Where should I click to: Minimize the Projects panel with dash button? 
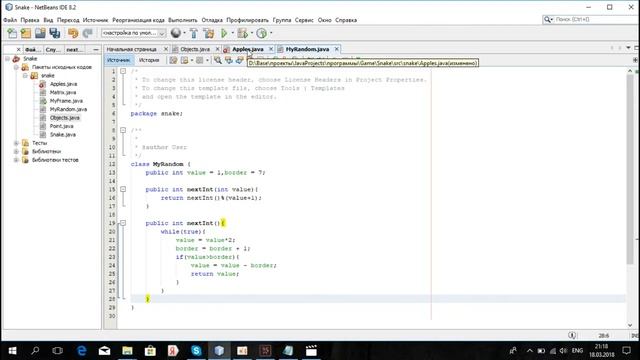(x=96, y=49)
